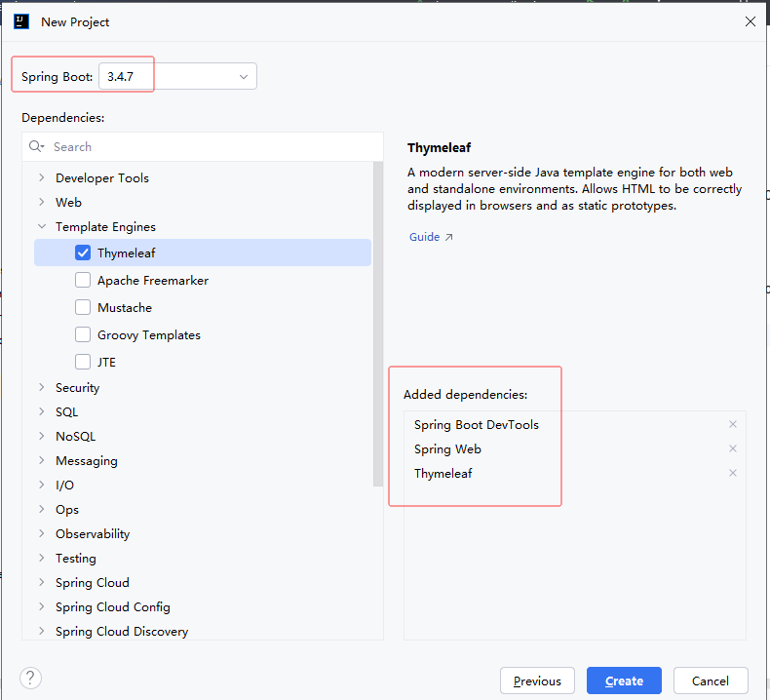Expand the Messaging category
770x700 pixels.
point(42,460)
